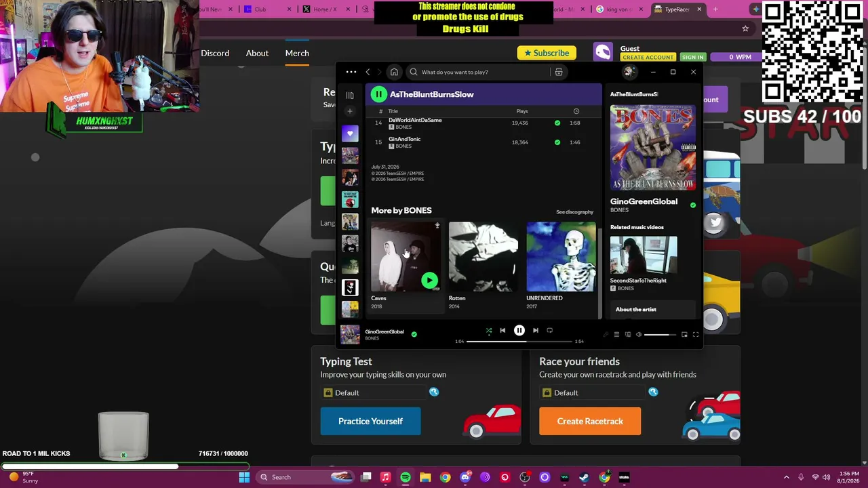Adjust the Spotify volume slider
868x488 pixels.
[660, 335]
